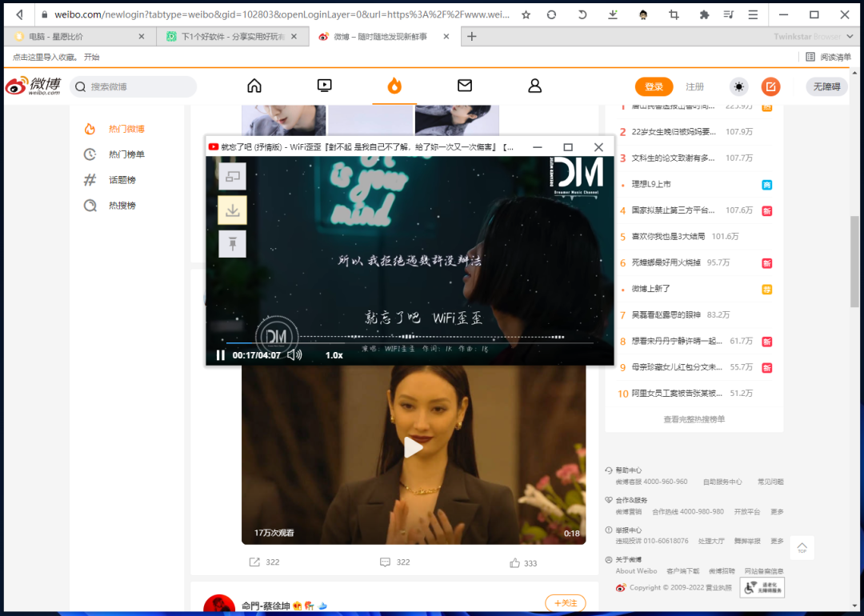Open the Twinkstar Browser chevron dropdown
The height and width of the screenshot is (616, 864).
point(850,35)
